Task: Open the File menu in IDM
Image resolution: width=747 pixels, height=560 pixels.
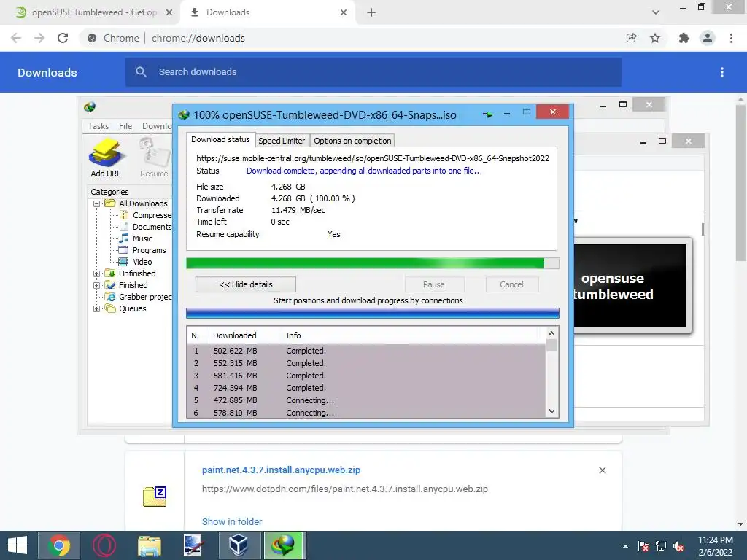Action: 125,125
